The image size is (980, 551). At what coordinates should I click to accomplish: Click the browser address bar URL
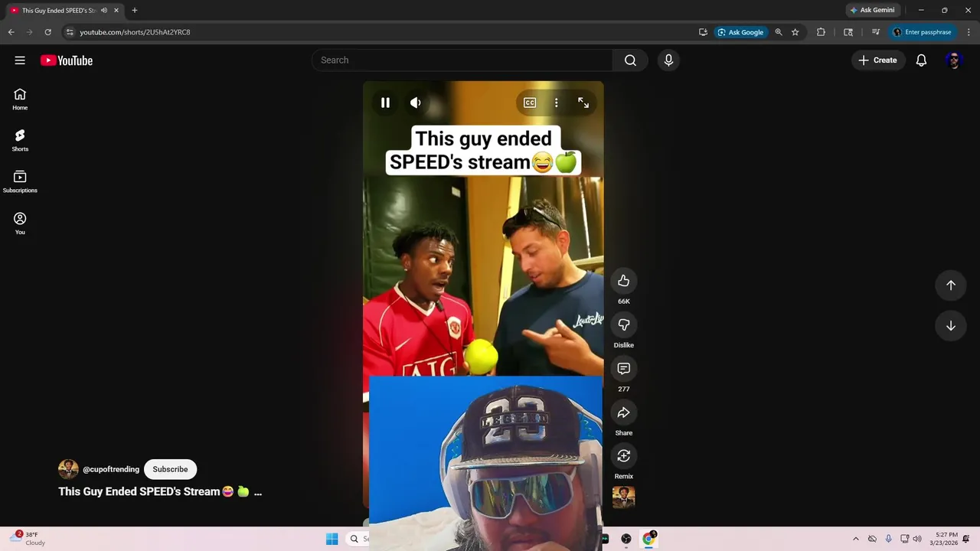(135, 32)
